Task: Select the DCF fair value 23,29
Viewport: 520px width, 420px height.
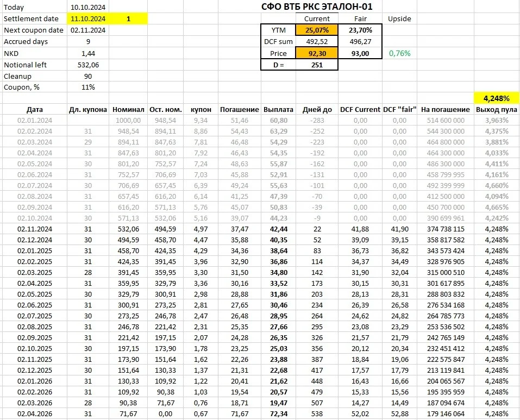Action: 399,327
